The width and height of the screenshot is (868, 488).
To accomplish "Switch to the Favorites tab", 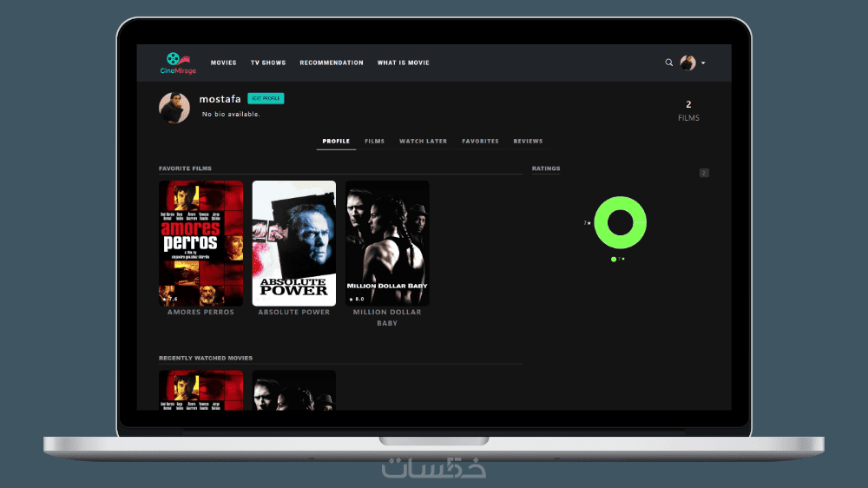I will tap(480, 142).
